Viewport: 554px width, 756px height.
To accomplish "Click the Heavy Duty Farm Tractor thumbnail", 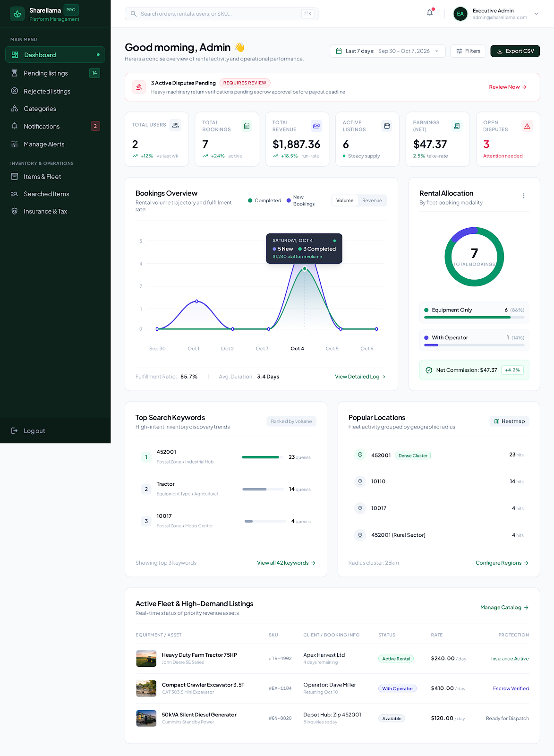I will click(146, 659).
